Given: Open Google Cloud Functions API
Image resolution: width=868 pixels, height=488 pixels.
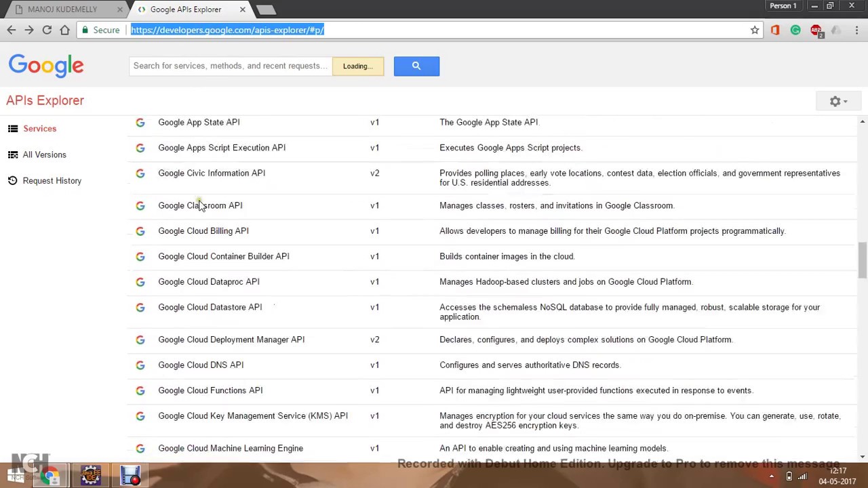Looking at the screenshot, I should 210,390.
